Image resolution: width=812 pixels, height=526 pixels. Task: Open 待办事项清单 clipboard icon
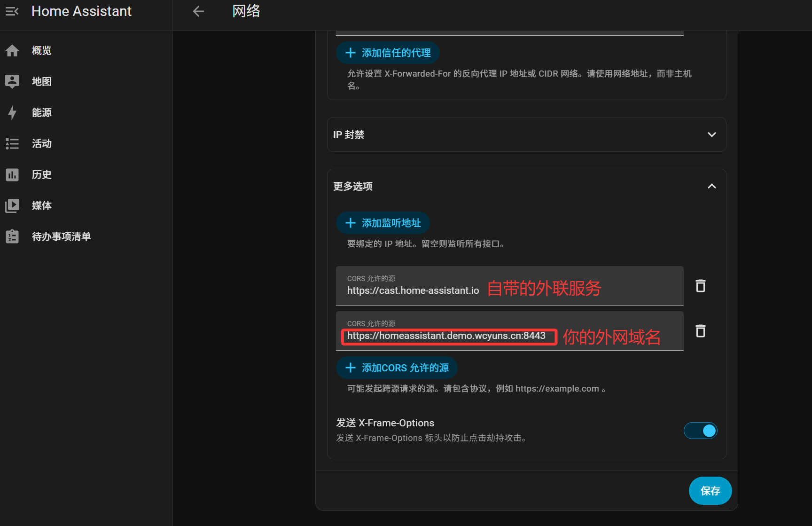(12, 236)
